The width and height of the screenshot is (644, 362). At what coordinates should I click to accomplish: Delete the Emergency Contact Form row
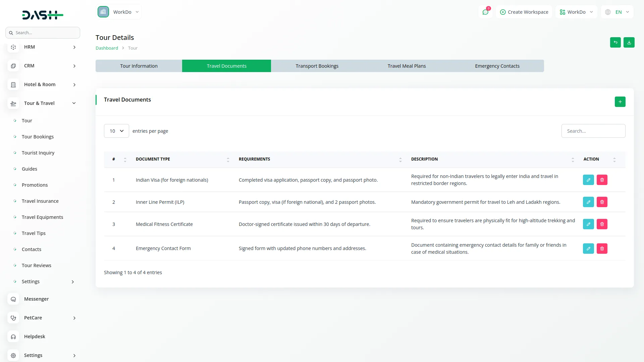click(602, 249)
